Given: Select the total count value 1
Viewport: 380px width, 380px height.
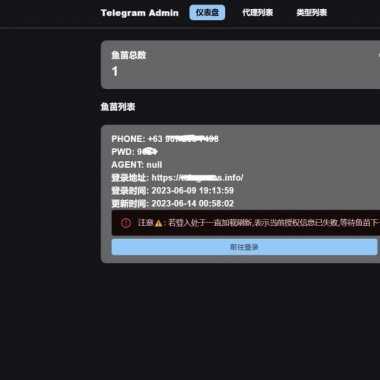Looking at the screenshot, I should click(x=115, y=71).
